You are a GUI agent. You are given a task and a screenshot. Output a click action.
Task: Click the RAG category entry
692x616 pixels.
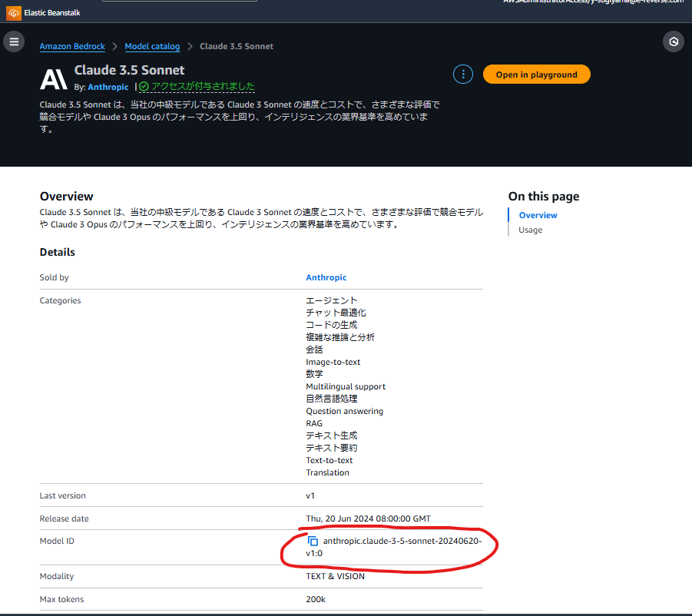pyautogui.click(x=314, y=424)
